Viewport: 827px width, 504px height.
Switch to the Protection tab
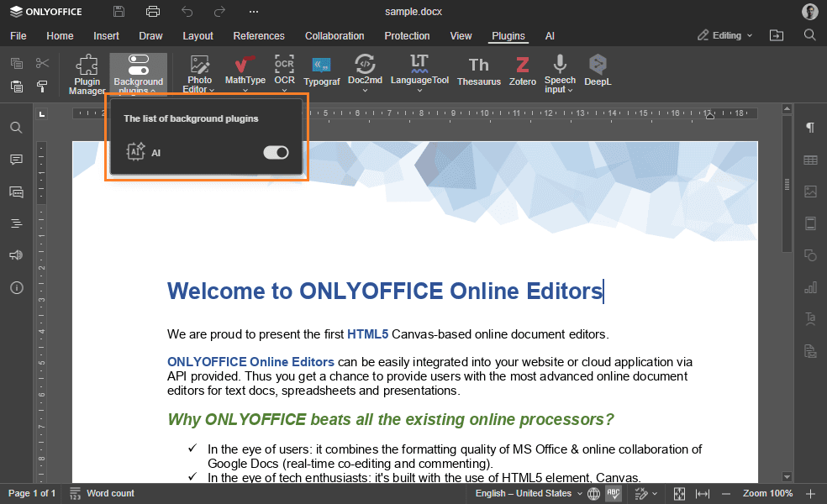[x=407, y=36]
